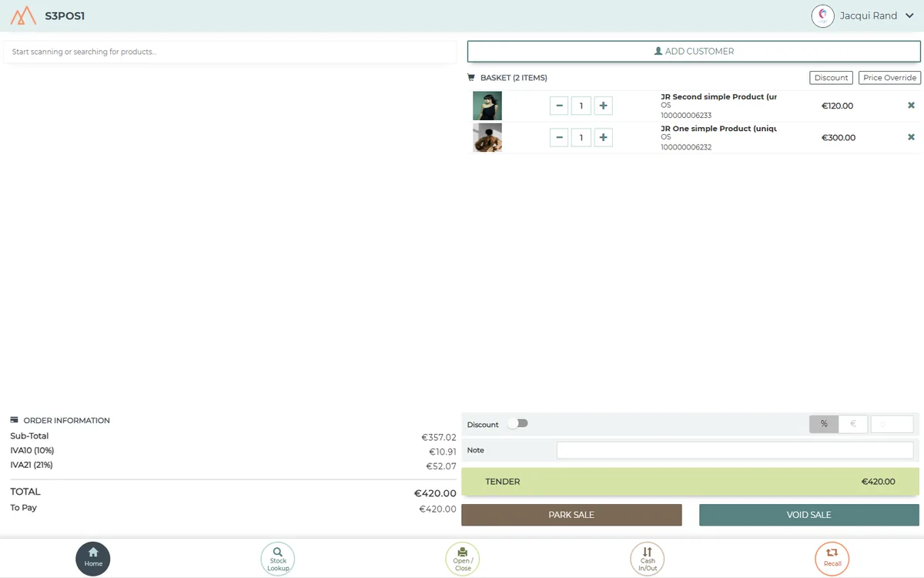Open Stock Lookup
The width and height of the screenshot is (924, 578).
(278, 559)
